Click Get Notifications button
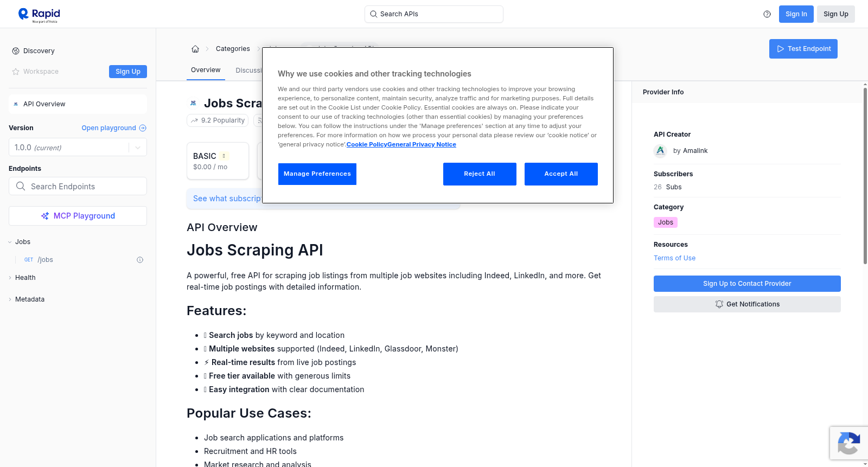868x467 pixels. (x=747, y=304)
